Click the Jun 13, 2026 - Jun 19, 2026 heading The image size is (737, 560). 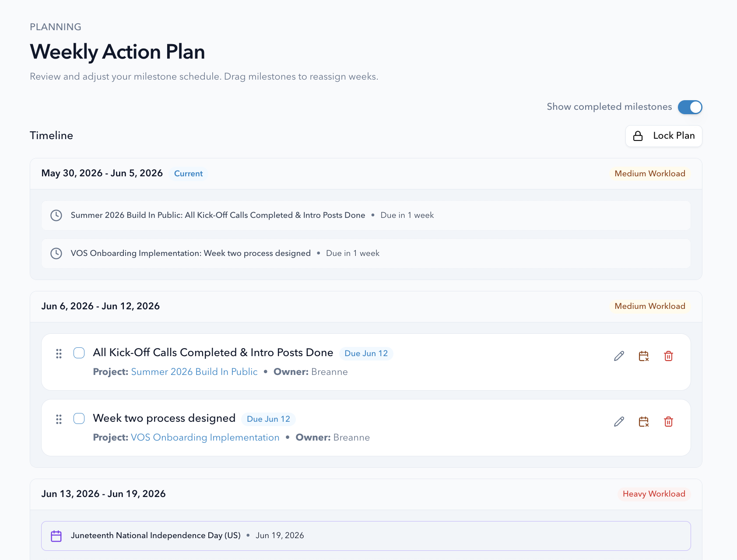tap(104, 494)
